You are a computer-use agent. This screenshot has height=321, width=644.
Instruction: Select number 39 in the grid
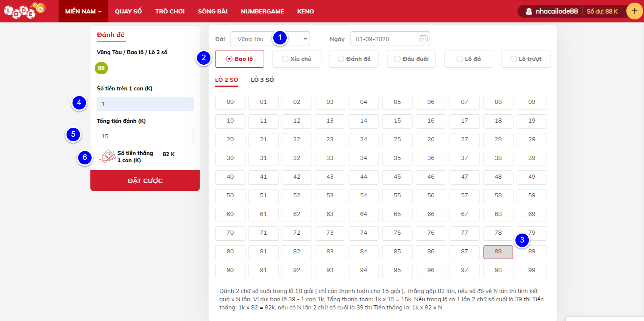(532, 158)
